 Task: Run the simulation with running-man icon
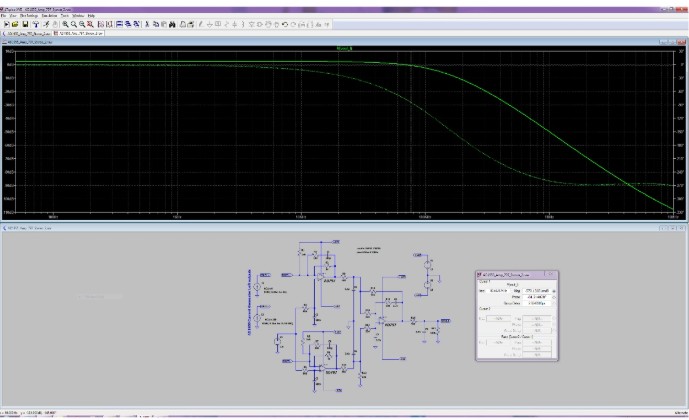pos(46,24)
